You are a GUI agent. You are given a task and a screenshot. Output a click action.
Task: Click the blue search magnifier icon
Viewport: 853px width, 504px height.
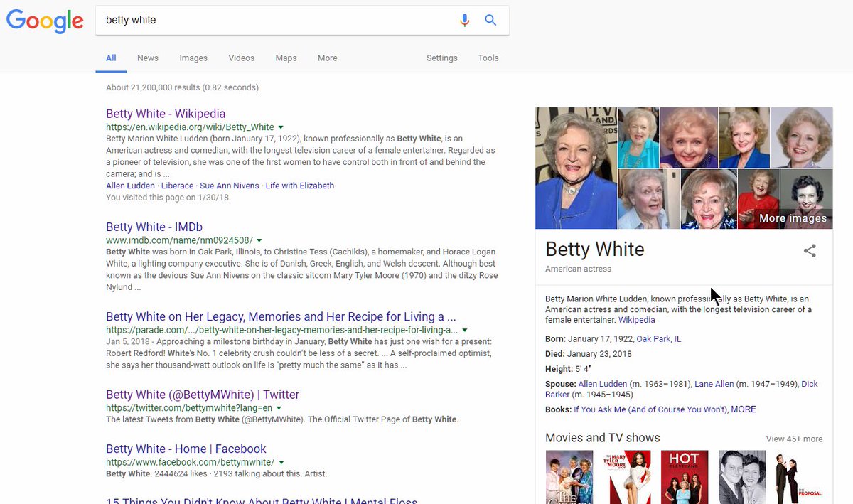pos(490,20)
